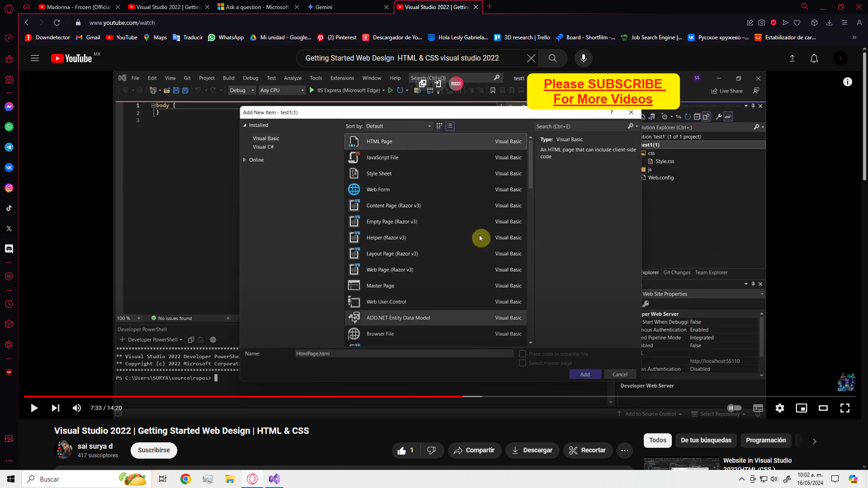868x488 pixels.
Task: Dislike the video
Action: click(x=432, y=450)
